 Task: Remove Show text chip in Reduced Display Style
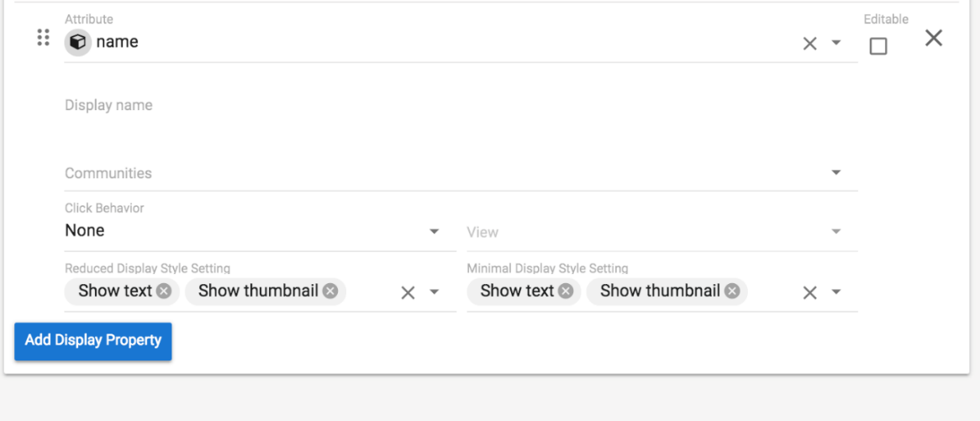click(164, 291)
